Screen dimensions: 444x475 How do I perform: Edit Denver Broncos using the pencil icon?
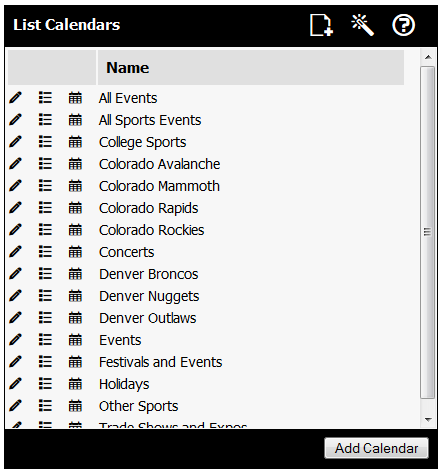point(15,274)
